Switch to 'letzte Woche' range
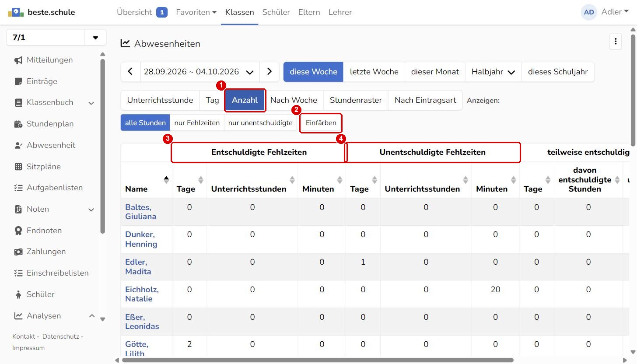This screenshot has width=637, height=364. tap(374, 72)
